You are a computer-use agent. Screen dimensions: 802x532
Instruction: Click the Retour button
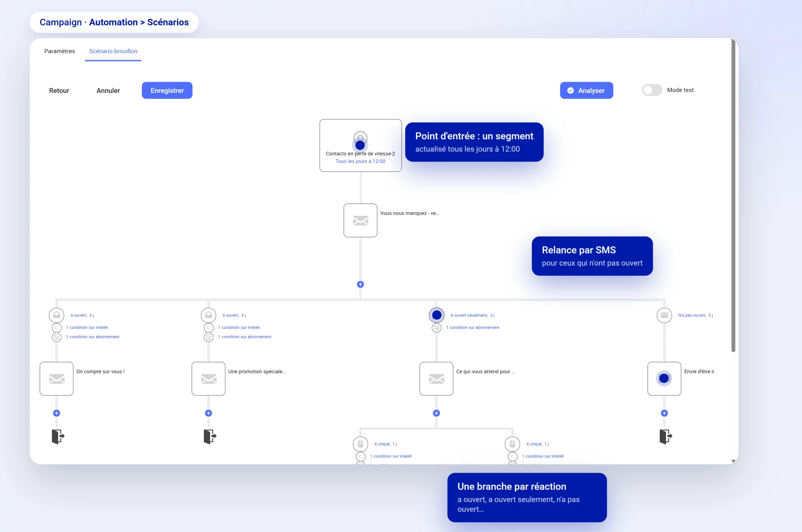(59, 90)
